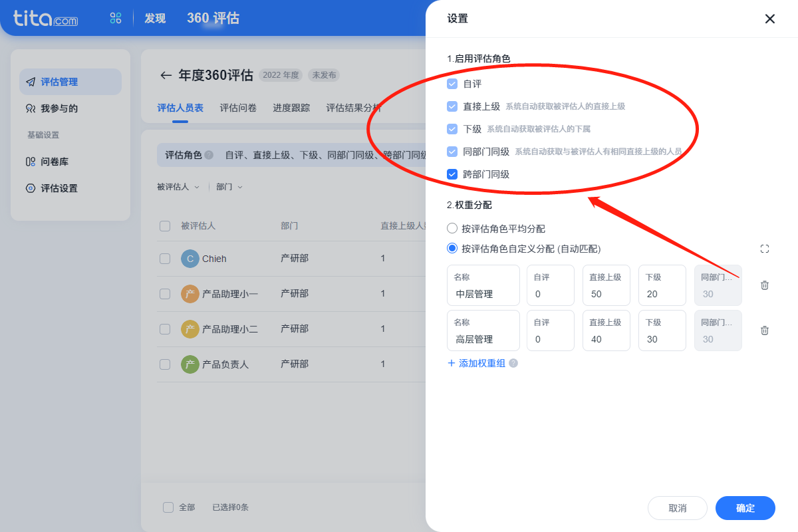This screenshot has width=798, height=532.
Task: Click 发现 in top navigation
Action: coord(155,19)
